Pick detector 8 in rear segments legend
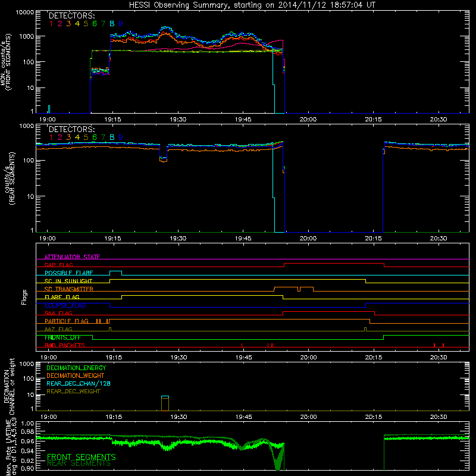Screen dimensions: 476x476 112,137
